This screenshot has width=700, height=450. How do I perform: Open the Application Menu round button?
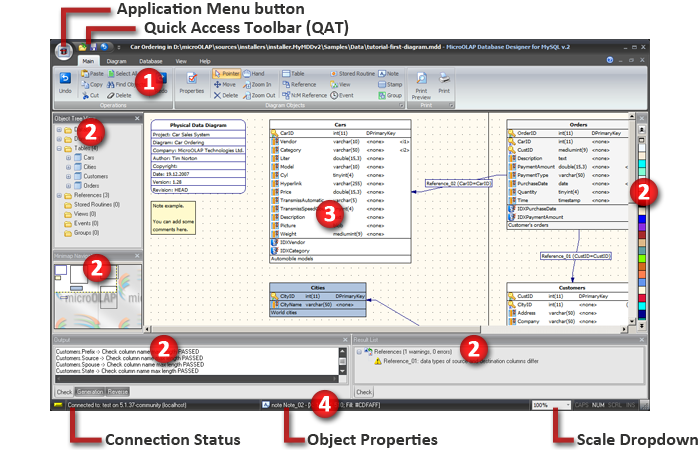(x=63, y=51)
